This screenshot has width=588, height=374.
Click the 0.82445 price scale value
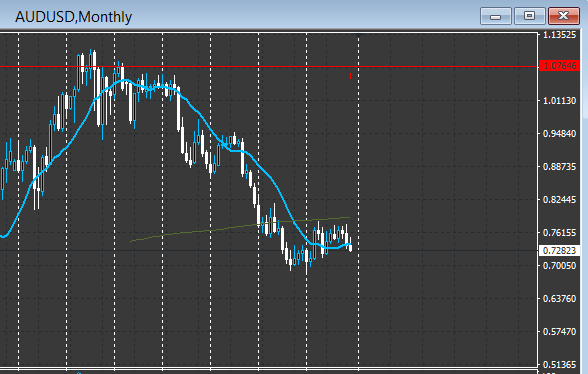[x=560, y=200]
